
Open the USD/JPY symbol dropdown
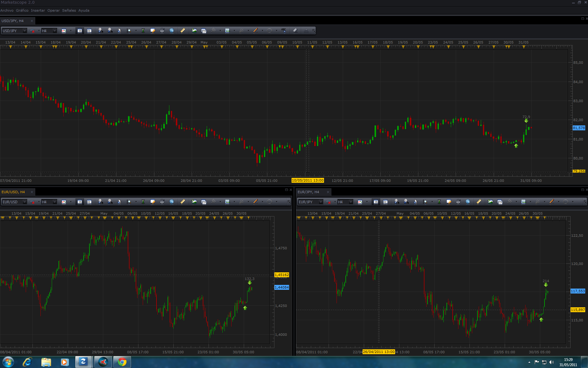(x=24, y=31)
